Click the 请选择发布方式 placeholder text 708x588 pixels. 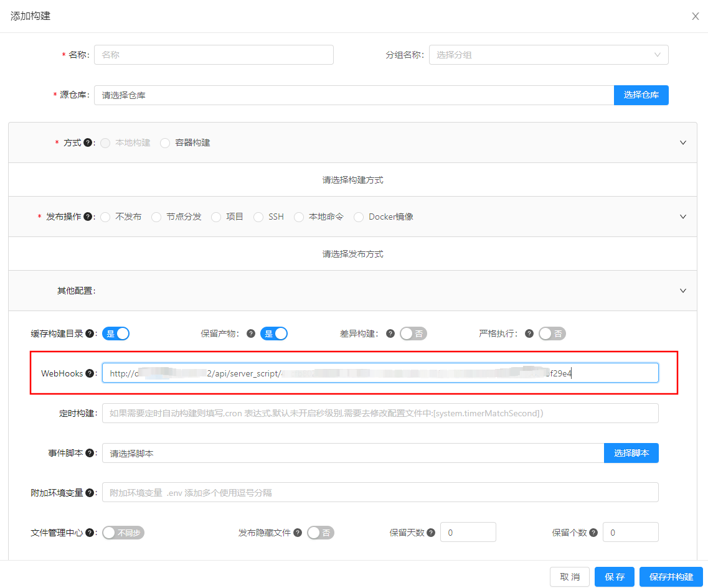(352, 254)
